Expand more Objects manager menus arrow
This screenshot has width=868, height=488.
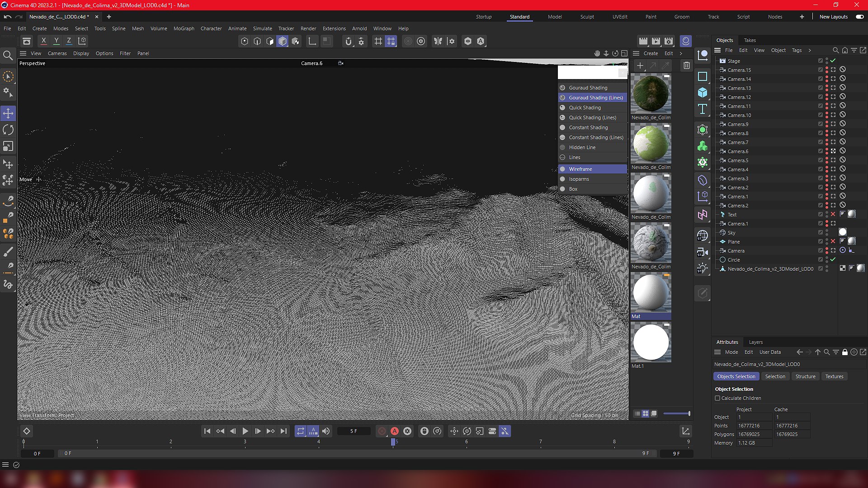coord(810,50)
